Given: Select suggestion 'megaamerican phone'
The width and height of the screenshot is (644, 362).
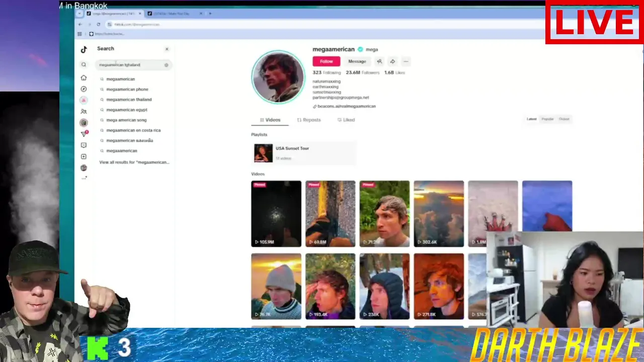Looking at the screenshot, I should (127, 89).
